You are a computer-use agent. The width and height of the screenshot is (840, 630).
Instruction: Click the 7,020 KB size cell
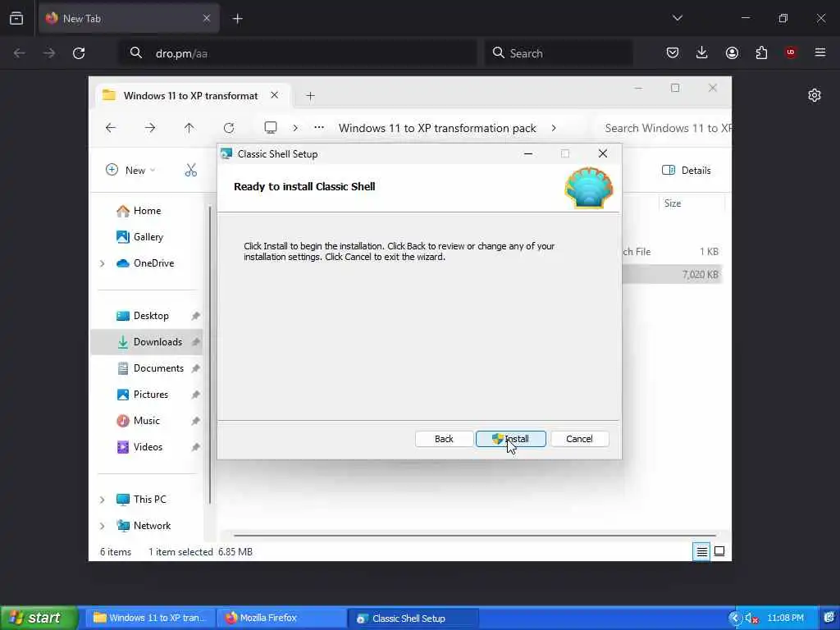click(x=700, y=274)
